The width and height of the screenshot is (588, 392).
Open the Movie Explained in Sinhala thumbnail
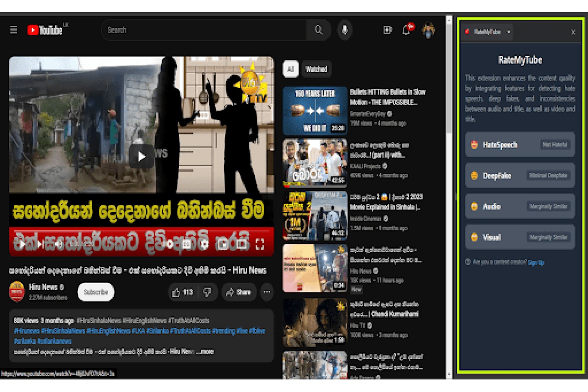(315, 216)
